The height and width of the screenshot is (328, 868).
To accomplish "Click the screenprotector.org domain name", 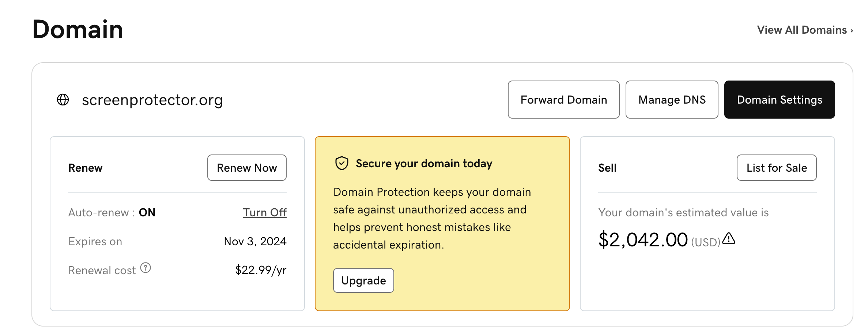I will (152, 100).
